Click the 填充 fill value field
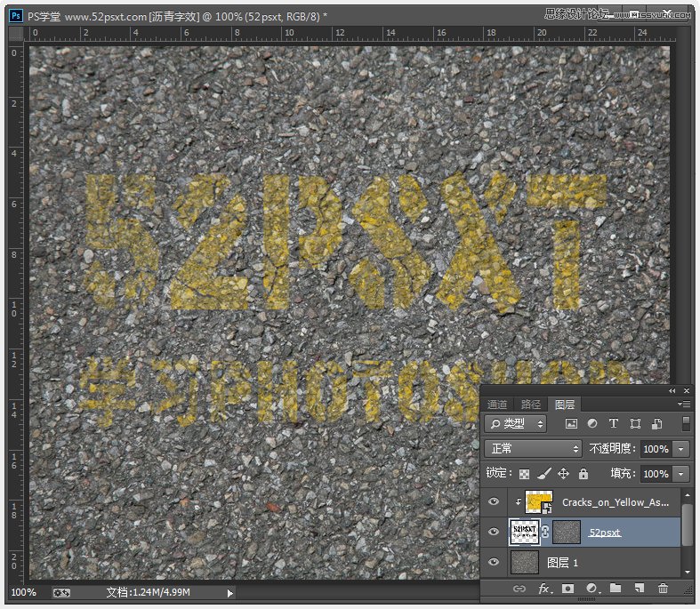 [656, 474]
